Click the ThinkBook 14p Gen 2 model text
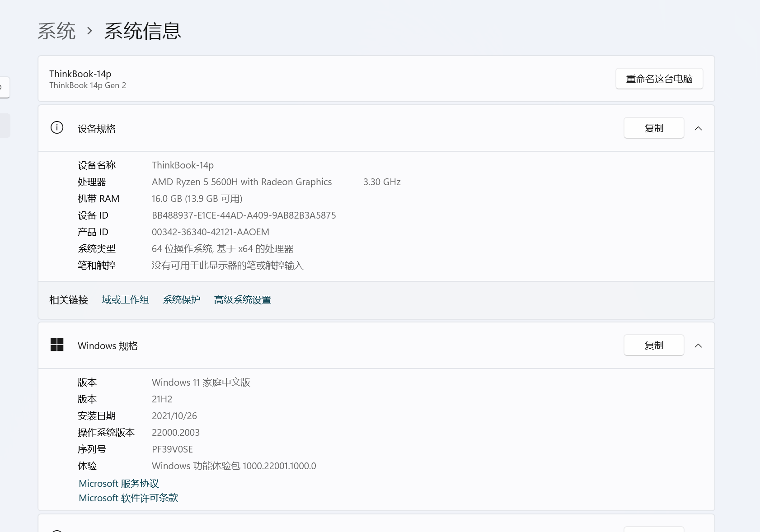760x532 pixels. tap(88, 85)
